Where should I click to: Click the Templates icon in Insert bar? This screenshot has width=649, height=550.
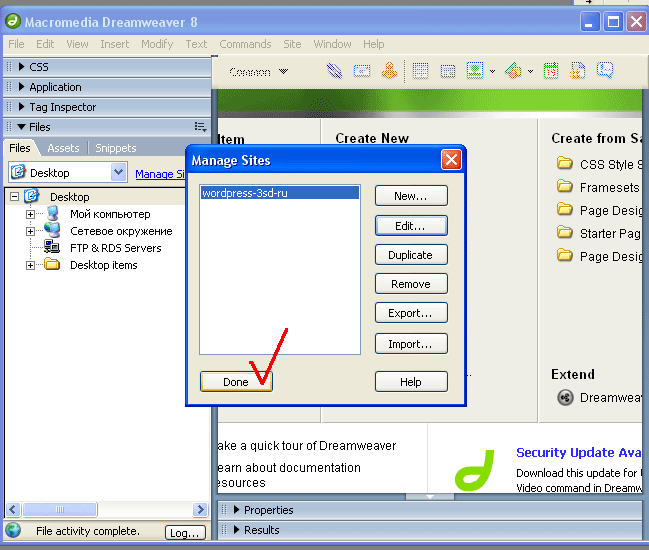coord(578,71)
